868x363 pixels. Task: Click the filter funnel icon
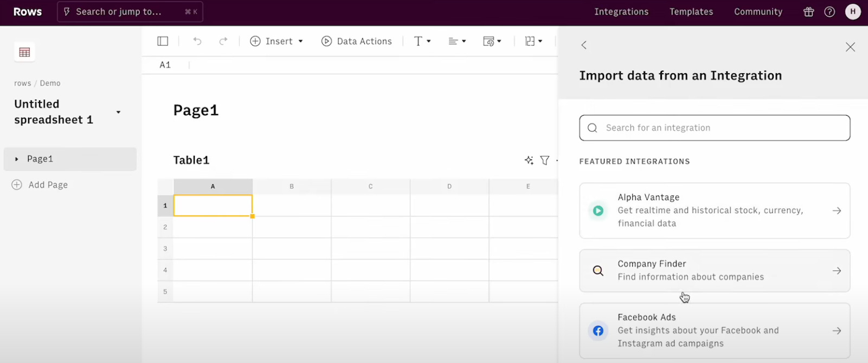click(x=545, y=160)
